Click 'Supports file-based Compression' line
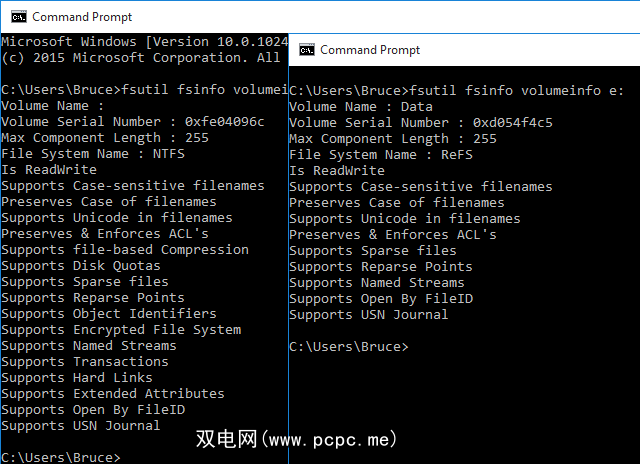 tap(125, 250)
